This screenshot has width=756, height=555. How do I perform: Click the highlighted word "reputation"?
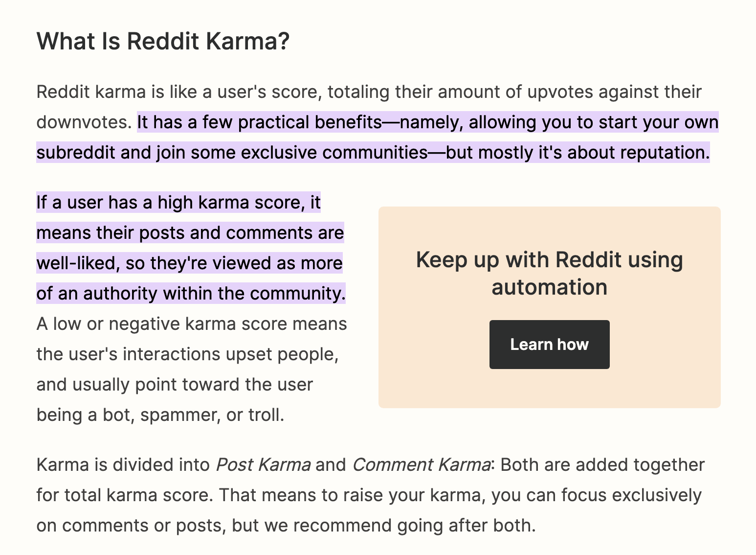coord(664,153)
